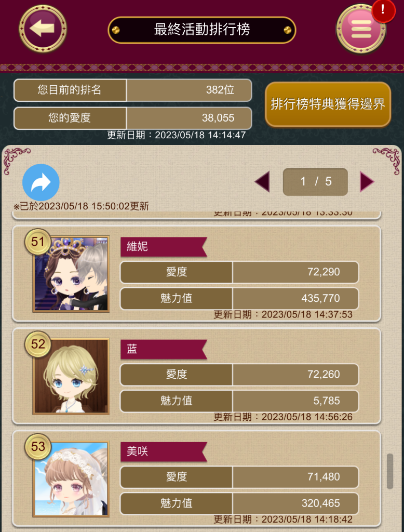Open 蓝's avatar thumbnail

click(71, 376)
